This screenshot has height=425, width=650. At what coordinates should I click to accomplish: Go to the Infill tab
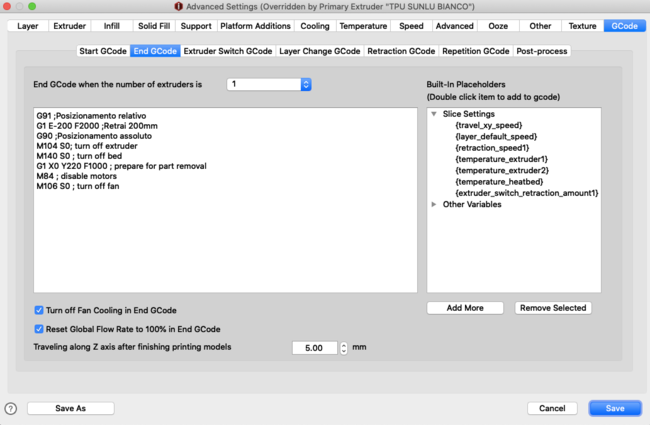(x=111, y=25)
